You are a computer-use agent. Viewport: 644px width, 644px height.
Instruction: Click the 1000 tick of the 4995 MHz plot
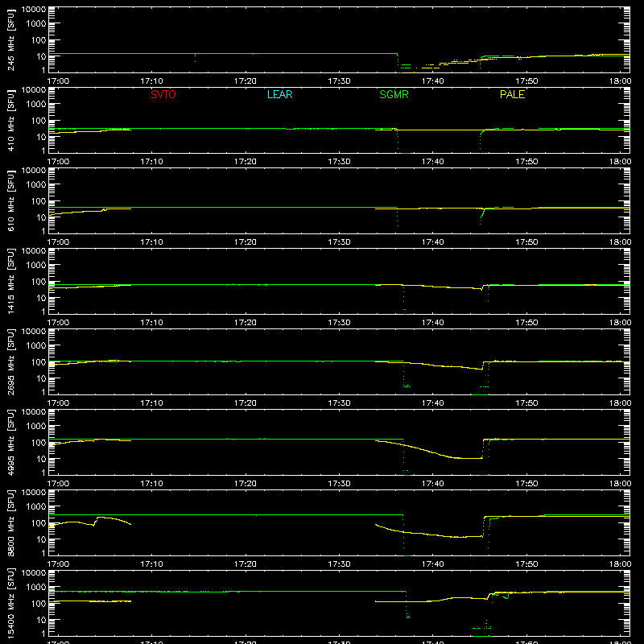click(x=36, y=427)
